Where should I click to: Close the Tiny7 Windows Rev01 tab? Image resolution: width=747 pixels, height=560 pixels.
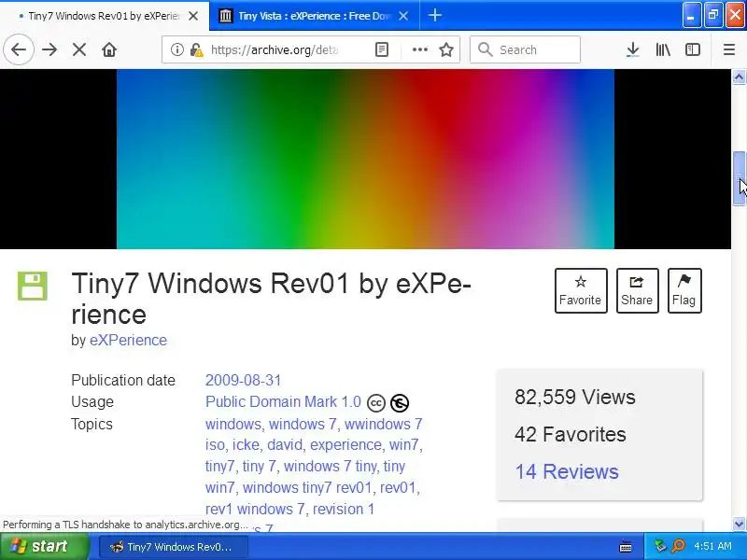click(193, 16)
